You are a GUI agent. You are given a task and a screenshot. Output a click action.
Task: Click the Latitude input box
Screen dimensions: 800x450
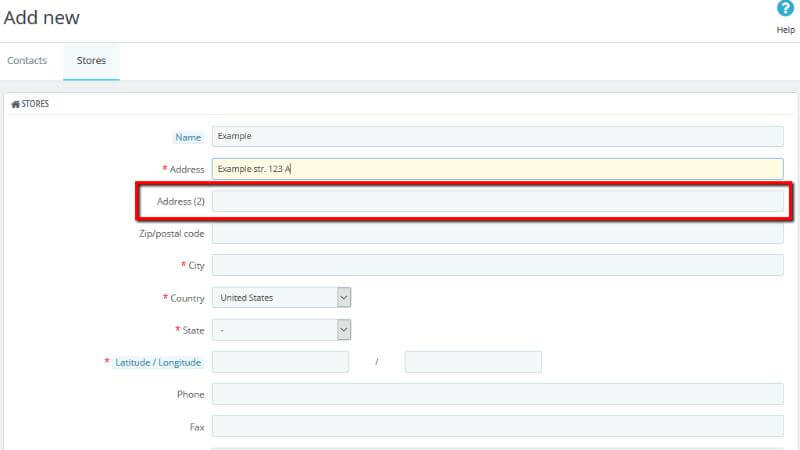[281, 362]
